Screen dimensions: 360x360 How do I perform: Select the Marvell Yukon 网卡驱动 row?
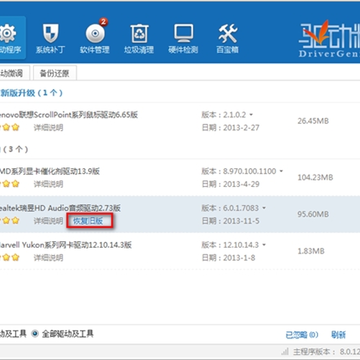180,251
